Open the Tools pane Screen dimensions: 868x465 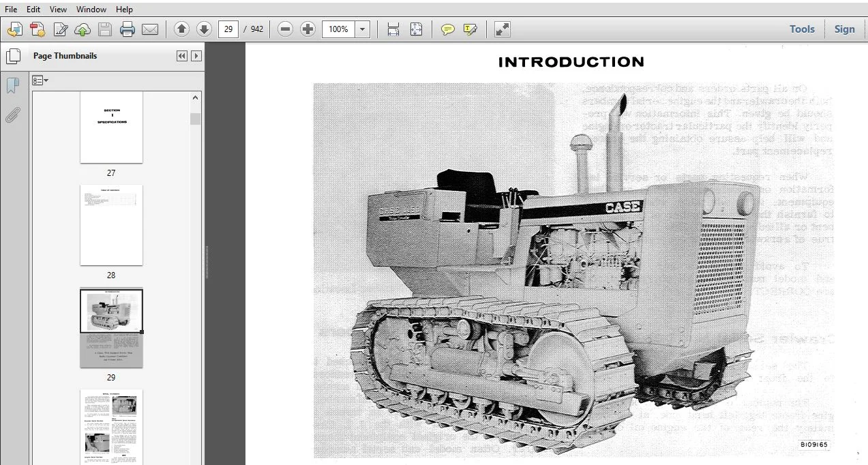[x=802, y=29]
